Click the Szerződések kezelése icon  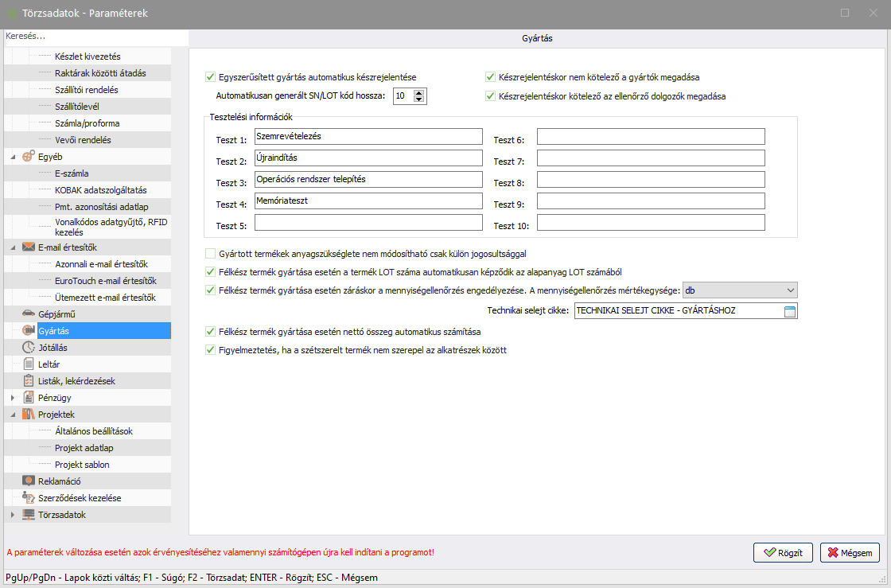pyautogui.click(x=28, y=498)
